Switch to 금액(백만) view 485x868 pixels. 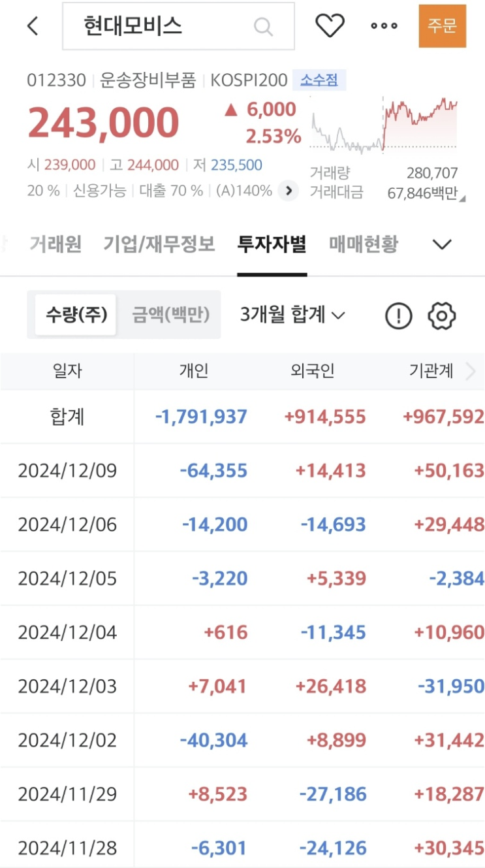pos(171,315)
